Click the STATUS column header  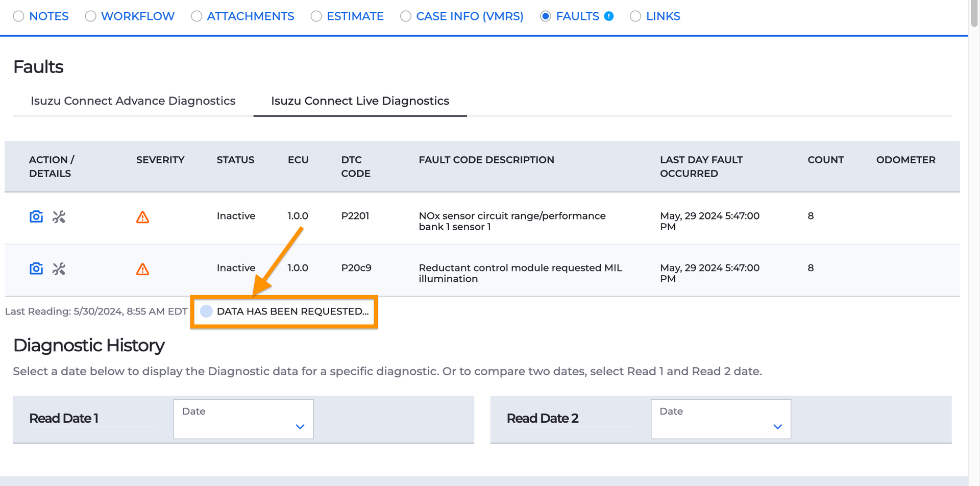235,160
